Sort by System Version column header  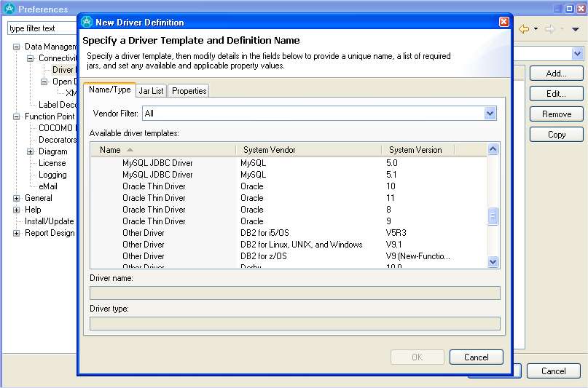tap(418, 150)
